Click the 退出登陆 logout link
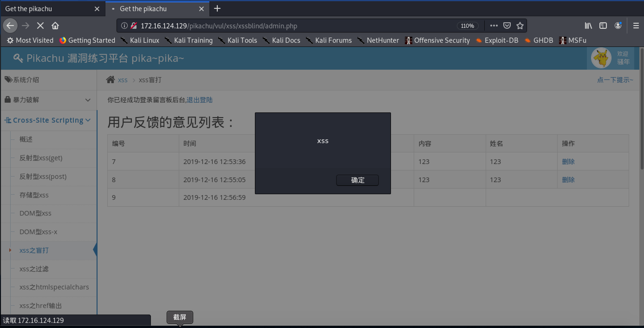644x328 pixels. click(x=199, y=100)
